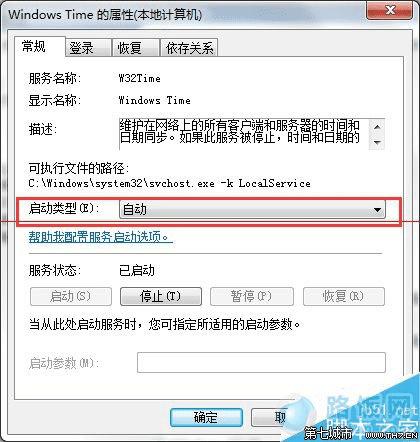This screenshot has height=442, width=420.
Task: Click the 启动参数 input field
Action: click(261, 362)
